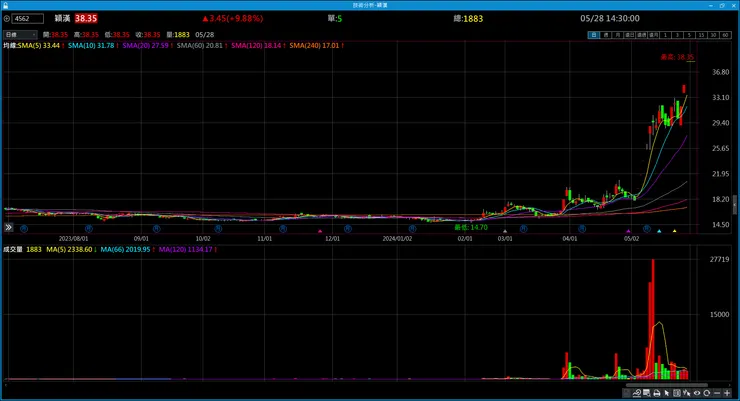The height and width of the screenshot is (401, 740).
Task: Click the MA(66) 2019.95 volume label
Action: pyautogui.click(x=127, y=249)
